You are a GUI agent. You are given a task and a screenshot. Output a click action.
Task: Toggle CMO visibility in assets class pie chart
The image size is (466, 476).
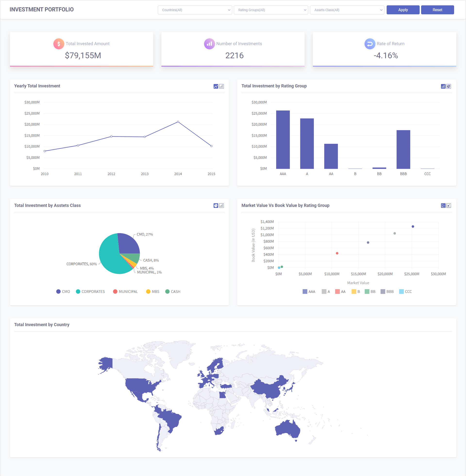point(66,292)
